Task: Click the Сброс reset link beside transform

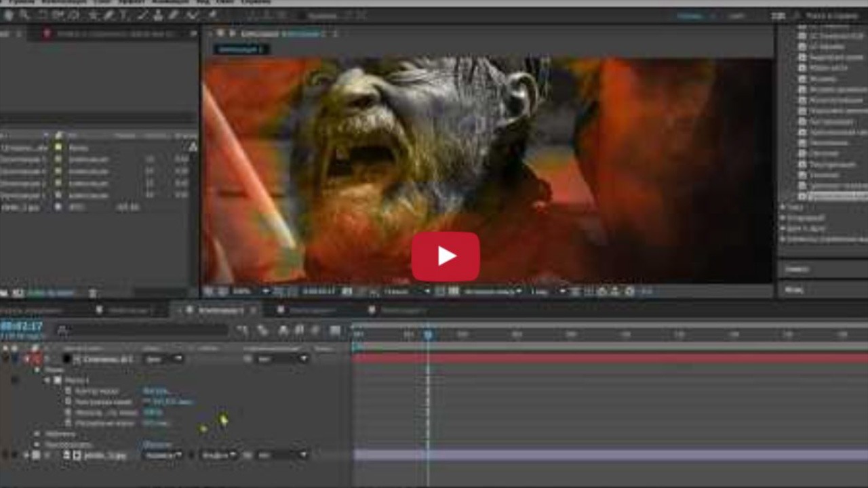Action: click(x=157, y=445)
